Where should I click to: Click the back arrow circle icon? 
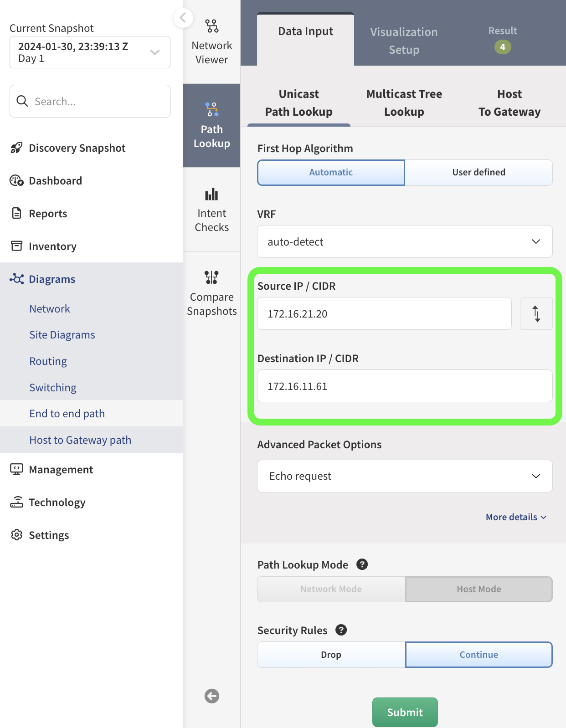click(x=211, y=696)
